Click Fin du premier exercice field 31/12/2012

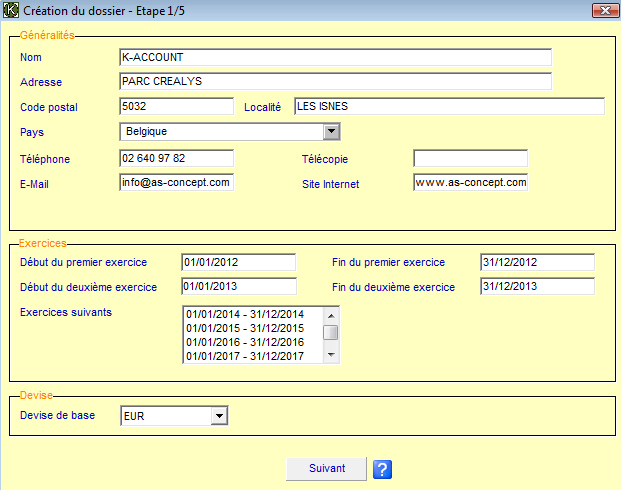(537, 262)
